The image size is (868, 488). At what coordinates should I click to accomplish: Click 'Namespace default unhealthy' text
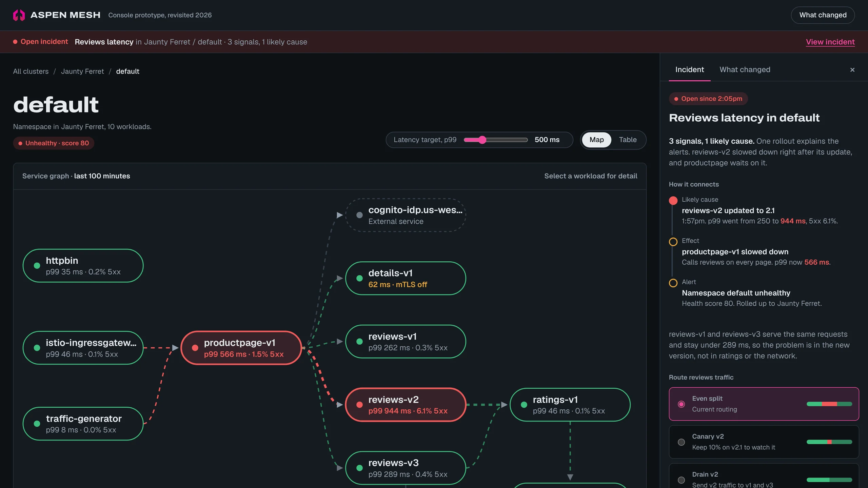pyautogui.click(x=736, y=293)
